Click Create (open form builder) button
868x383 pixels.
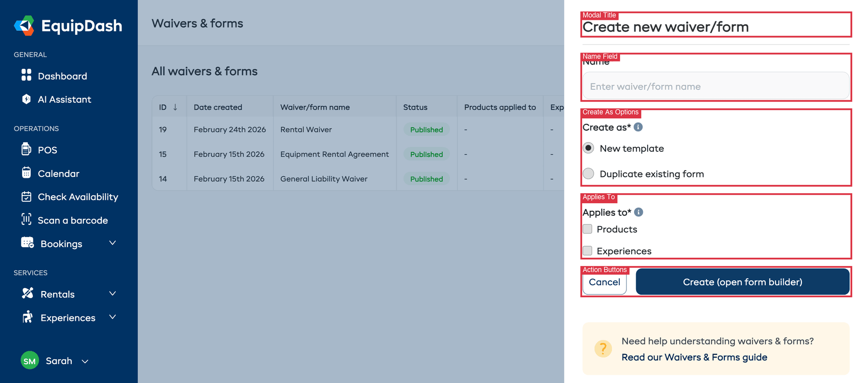pyautogui.click(x=743, y=282)
